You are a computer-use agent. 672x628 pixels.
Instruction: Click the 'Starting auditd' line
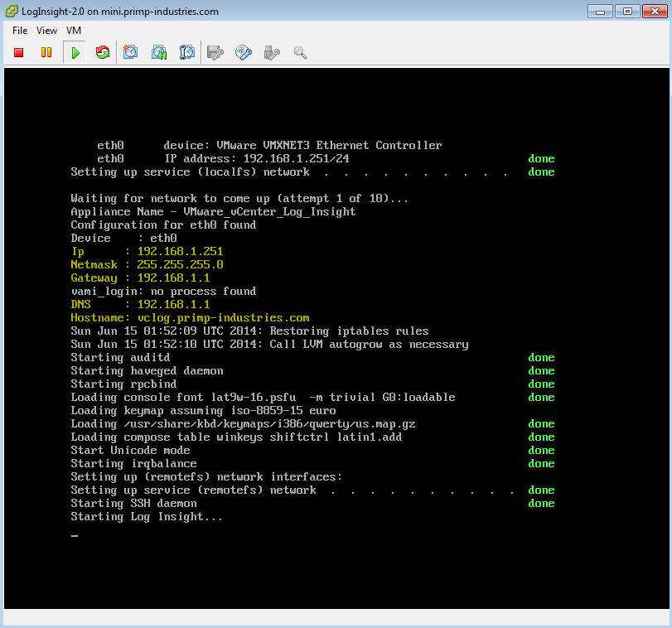(120, 357)
